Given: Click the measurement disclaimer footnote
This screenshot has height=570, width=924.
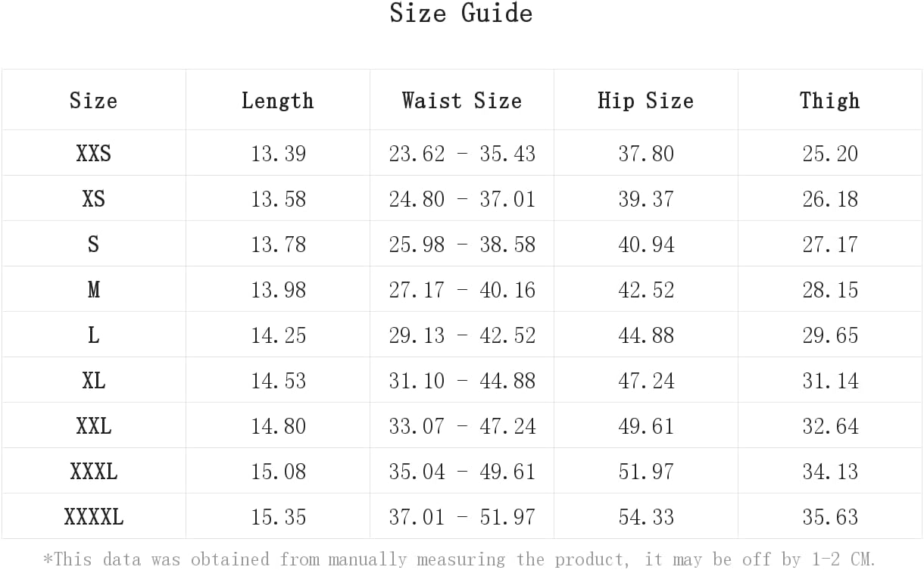Looking at the screenshot, I should 459,559.
